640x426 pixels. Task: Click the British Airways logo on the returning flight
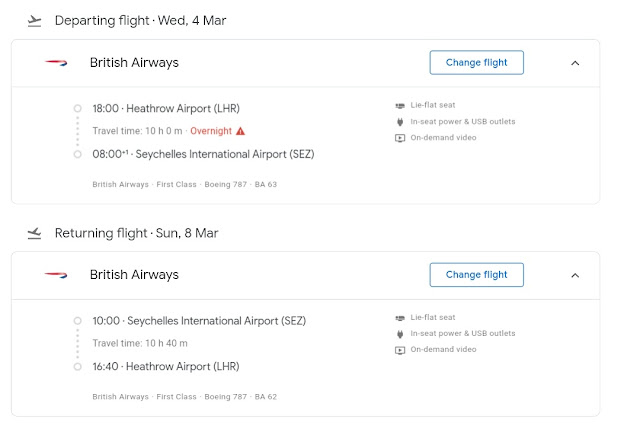56,275
